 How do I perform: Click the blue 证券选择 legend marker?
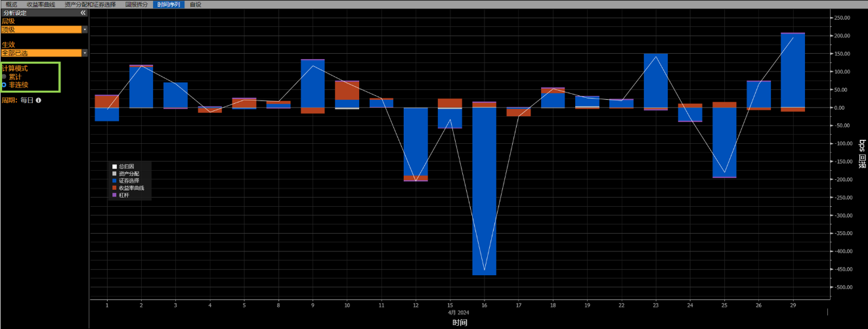click(x=114, y=181)
